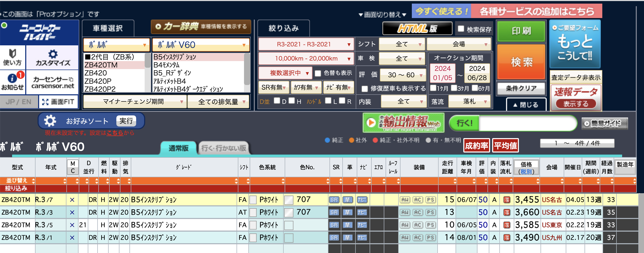Click the PS badge in the R.3/3 row
Viewport: 644px width, 253px height.
point(430,212)
